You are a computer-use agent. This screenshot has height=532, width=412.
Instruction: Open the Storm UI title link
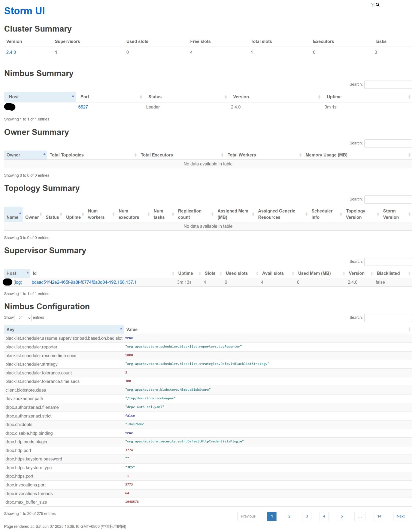[x=24, y=11]
